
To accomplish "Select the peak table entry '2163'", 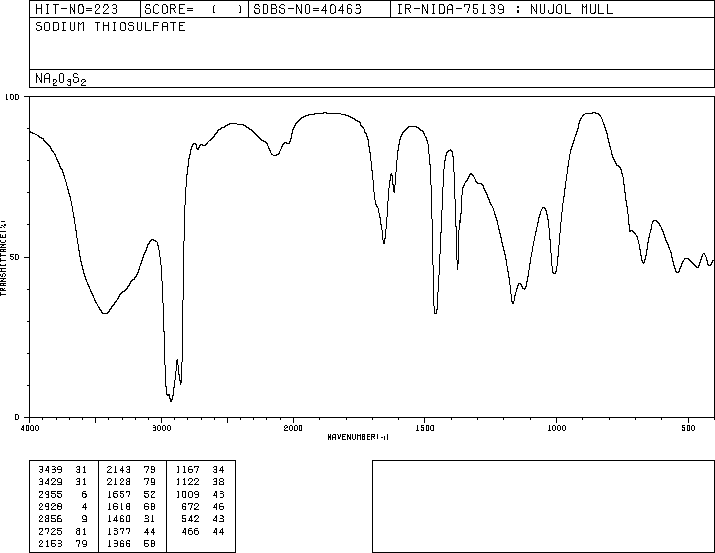I will [51, 544].
